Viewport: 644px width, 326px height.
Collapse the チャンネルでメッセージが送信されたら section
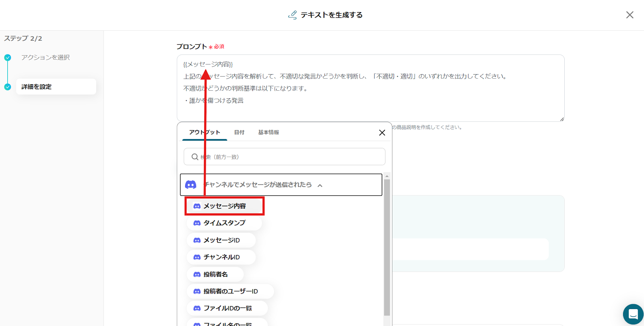point(320,185)
